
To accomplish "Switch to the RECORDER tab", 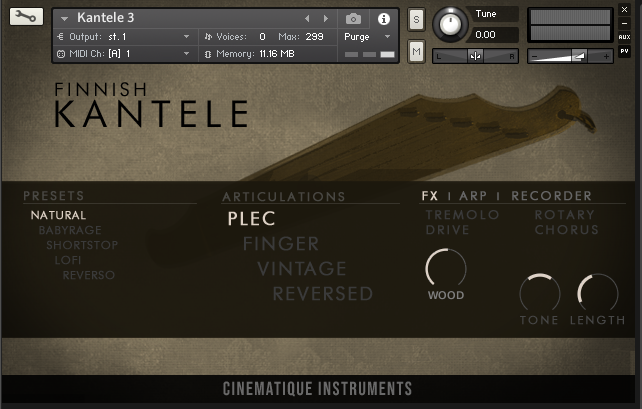I will tap(551, 196).
